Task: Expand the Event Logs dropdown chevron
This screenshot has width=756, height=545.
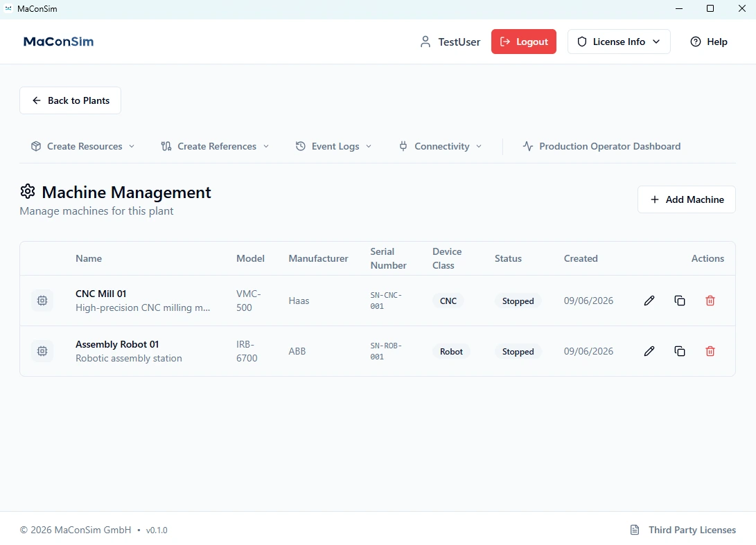Action: [x=369, y=147]
